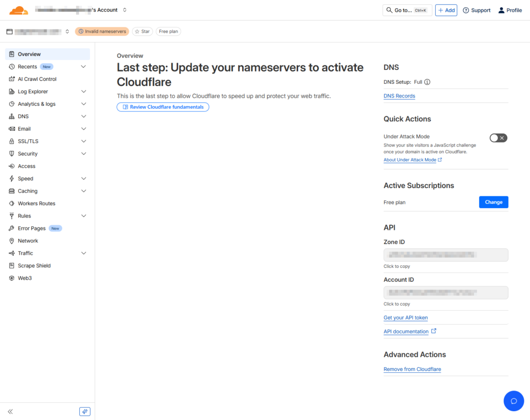
Task: Open the DNS Records link
Action: 399,96
